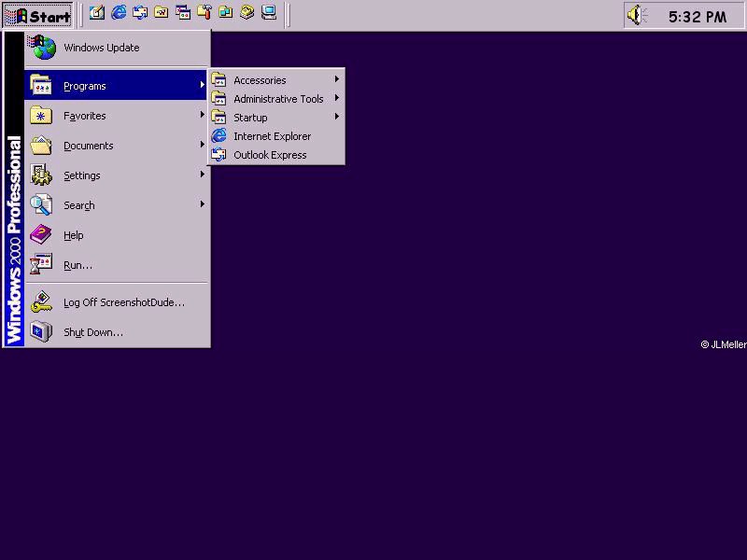Click Internet Explorer icon in Programs submenu
747x560 pixels.
tap(218, 135)
